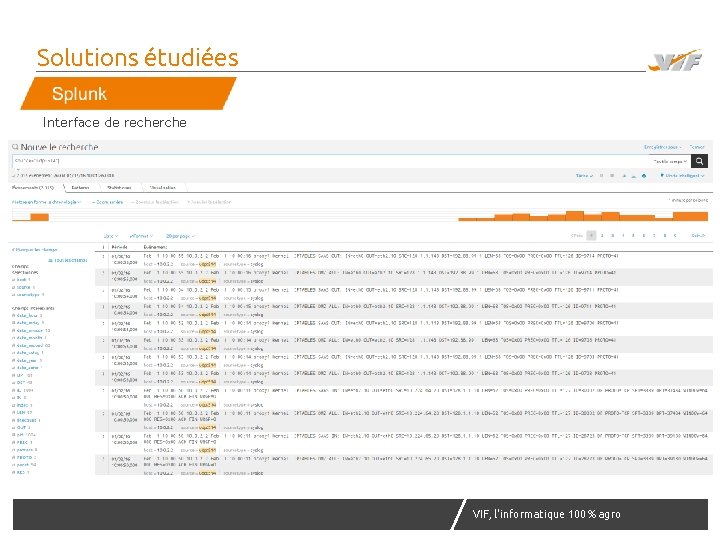Open the date_hour field in sidebar

point(27,315)
